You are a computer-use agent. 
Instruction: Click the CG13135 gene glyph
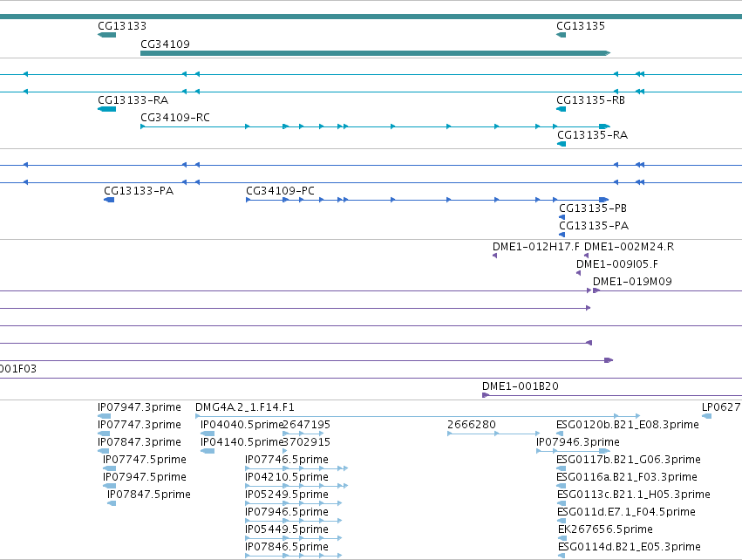[562, 35]
